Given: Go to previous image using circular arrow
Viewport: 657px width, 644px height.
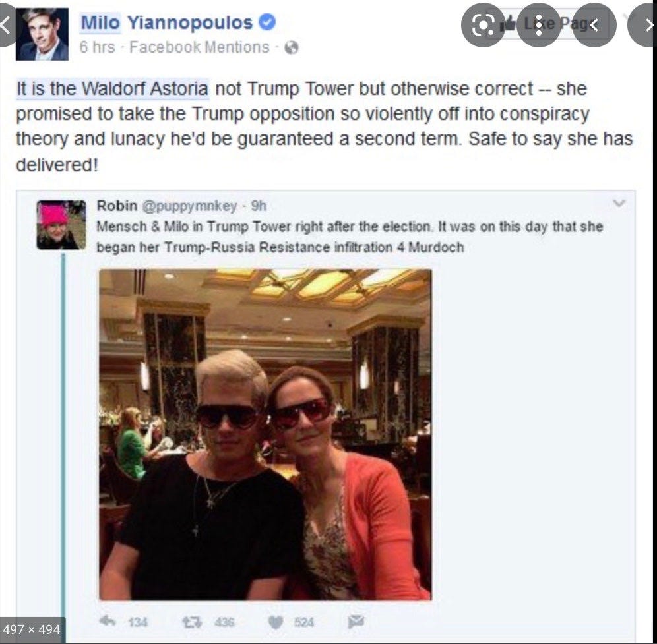Looking at the screenshot, I should coord(594,25).
